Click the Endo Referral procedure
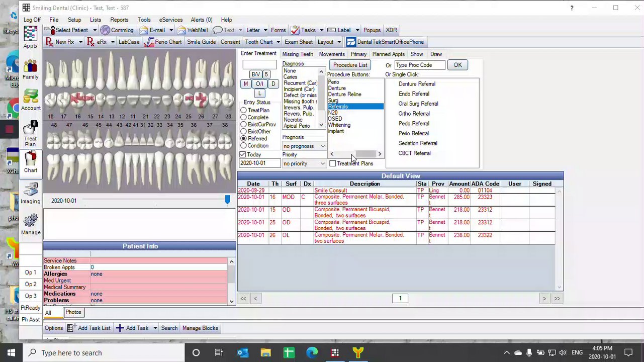This screenshot has width=644, height=362. point(414,94)
